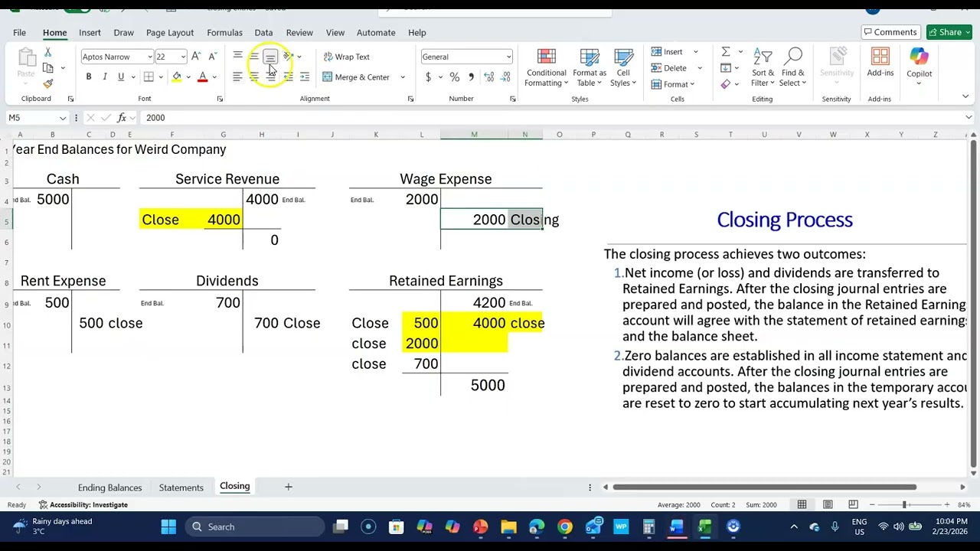
Task: Apply middle align to the cell
Action: coord(253,56)
